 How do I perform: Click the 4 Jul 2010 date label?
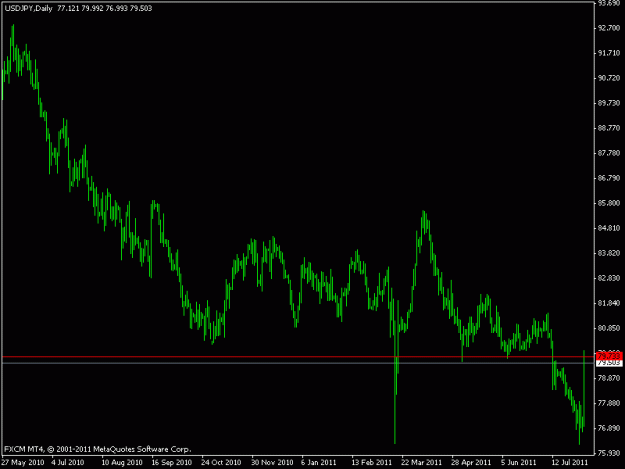point(68,463)
